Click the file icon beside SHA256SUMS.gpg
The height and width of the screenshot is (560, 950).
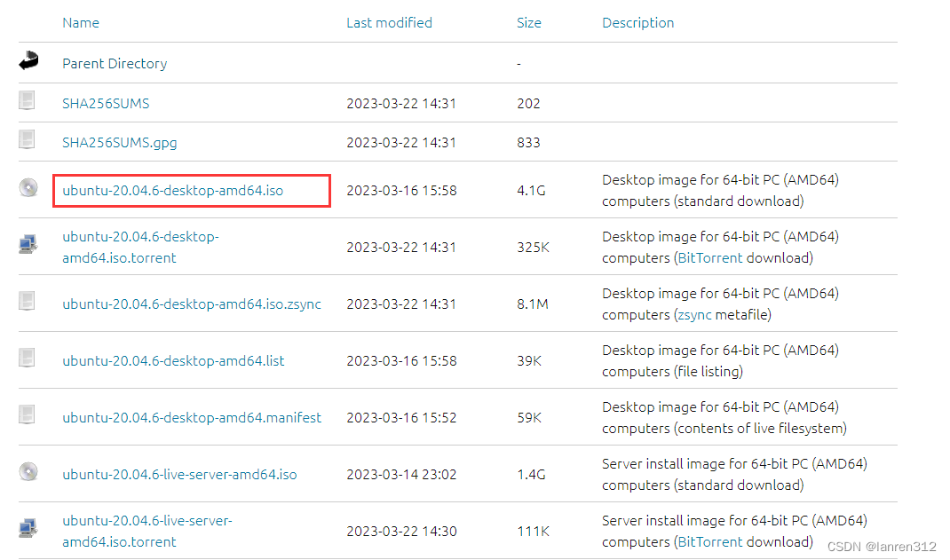27,139
